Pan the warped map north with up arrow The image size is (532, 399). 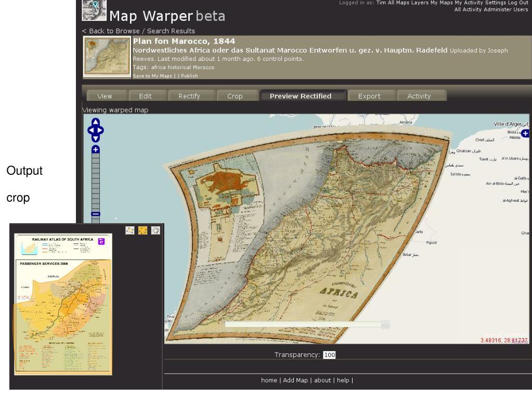pos(96,122)
